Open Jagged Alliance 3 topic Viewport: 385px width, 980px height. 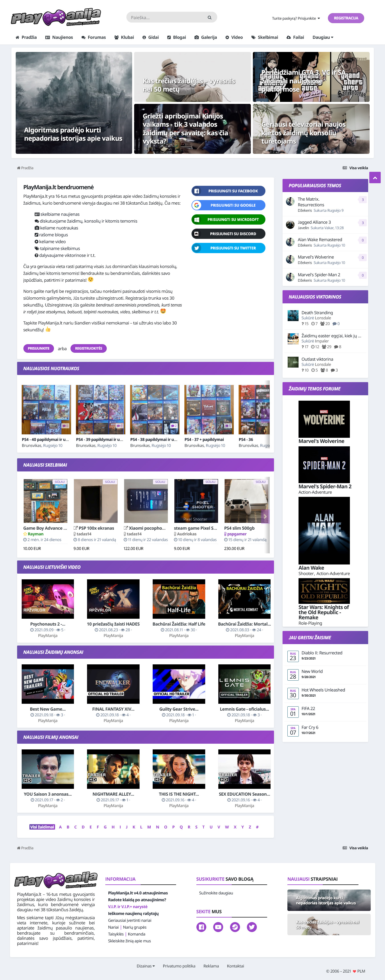314,222
